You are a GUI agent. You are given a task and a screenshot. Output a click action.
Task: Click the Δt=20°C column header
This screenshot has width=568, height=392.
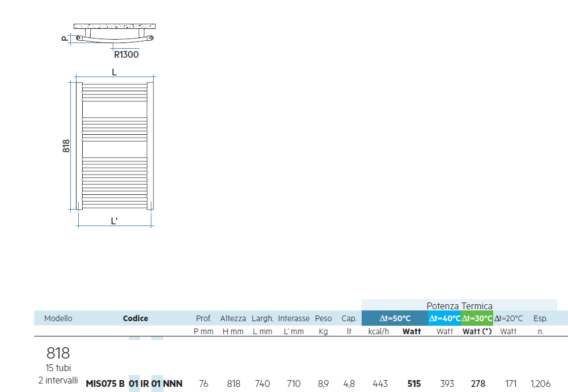point(508,318)
